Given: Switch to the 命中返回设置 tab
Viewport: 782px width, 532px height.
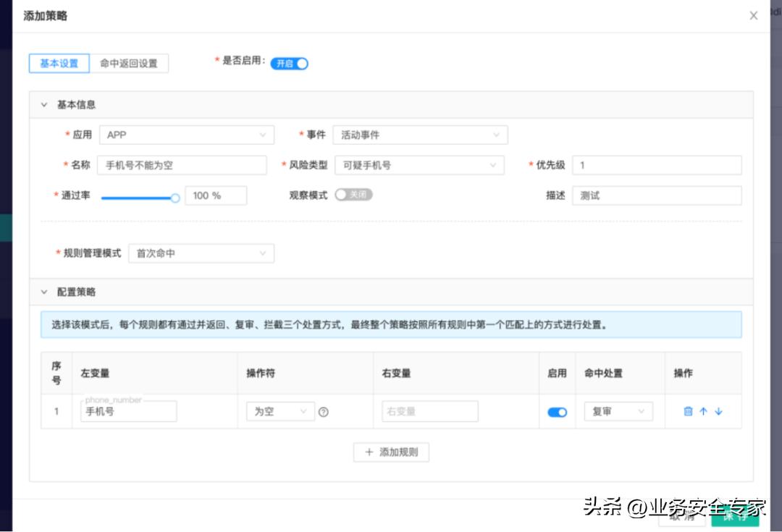Looking at the screenshot, I should [x=129, y=64].
